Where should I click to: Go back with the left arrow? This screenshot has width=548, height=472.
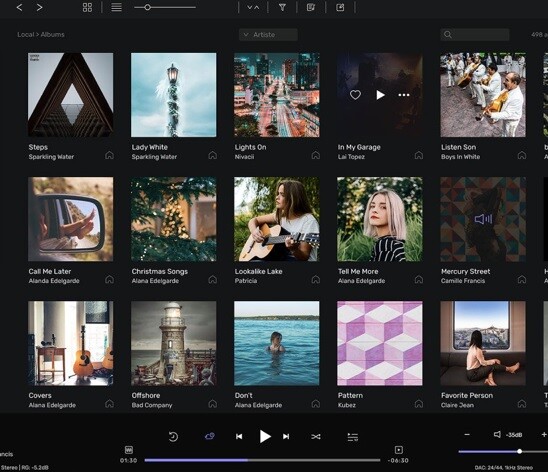coord(19,7)
